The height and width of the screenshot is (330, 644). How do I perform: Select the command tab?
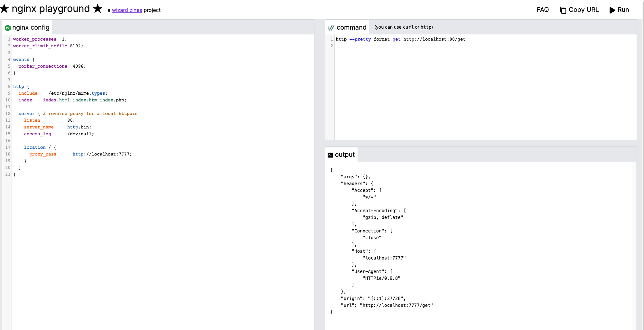click(x=347, y=27)
